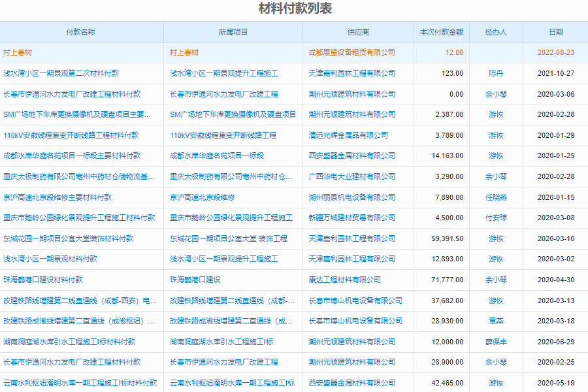Select the date 2020-04-30
This screenshot has width=588, height=392.
tap(556, 280)
